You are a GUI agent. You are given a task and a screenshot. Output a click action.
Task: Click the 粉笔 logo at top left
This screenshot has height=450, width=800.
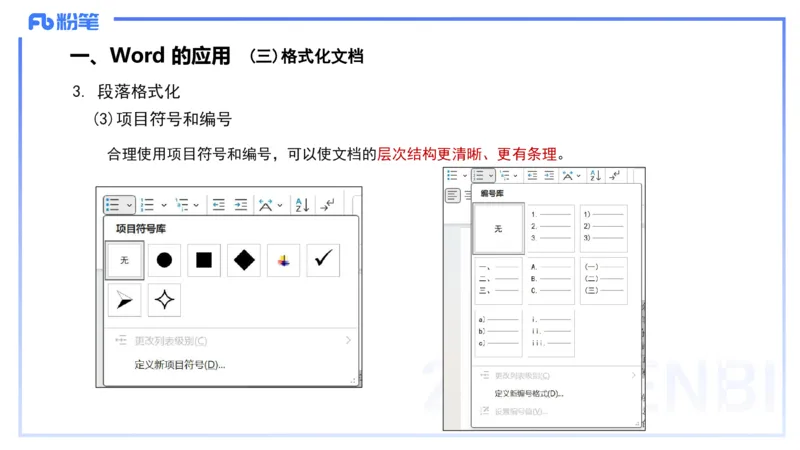click(x=63, y=21)
